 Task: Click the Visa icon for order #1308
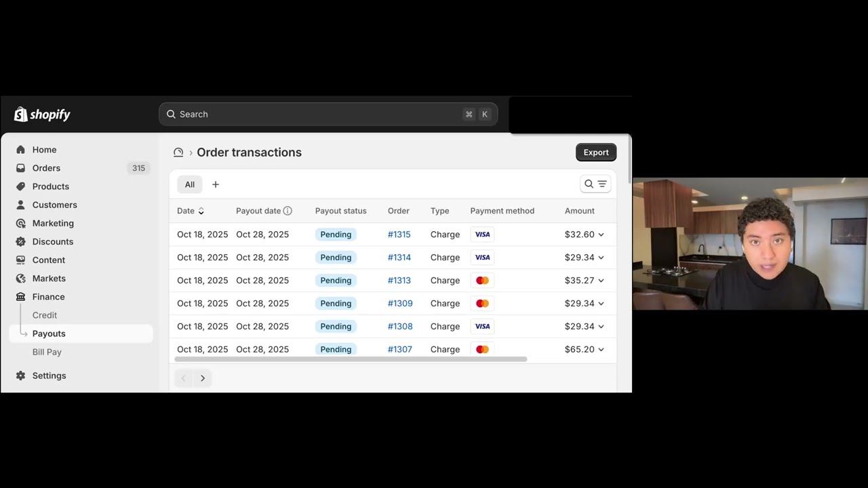click(482, 327)
